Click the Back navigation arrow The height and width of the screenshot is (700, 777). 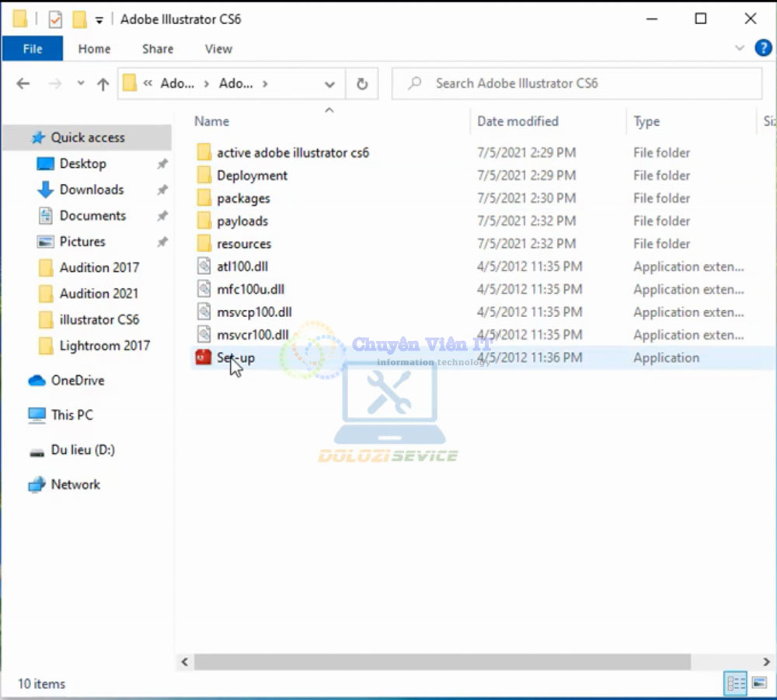23,84
